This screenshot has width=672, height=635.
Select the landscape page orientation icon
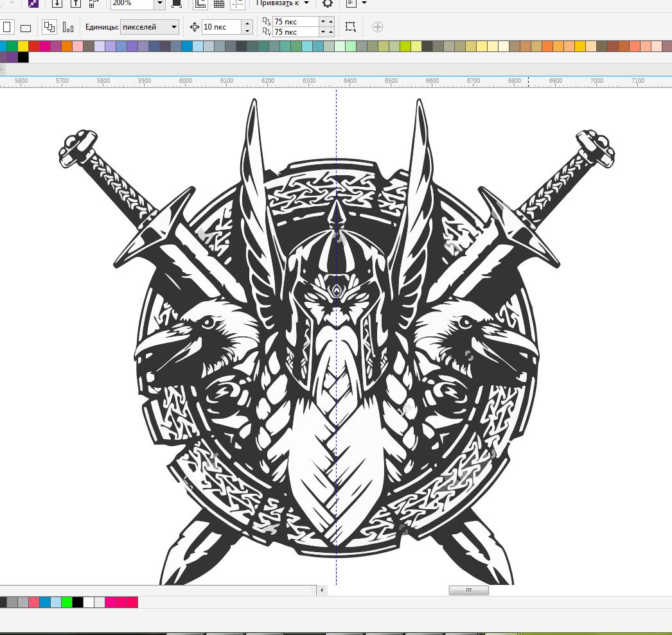pos(26,28)
